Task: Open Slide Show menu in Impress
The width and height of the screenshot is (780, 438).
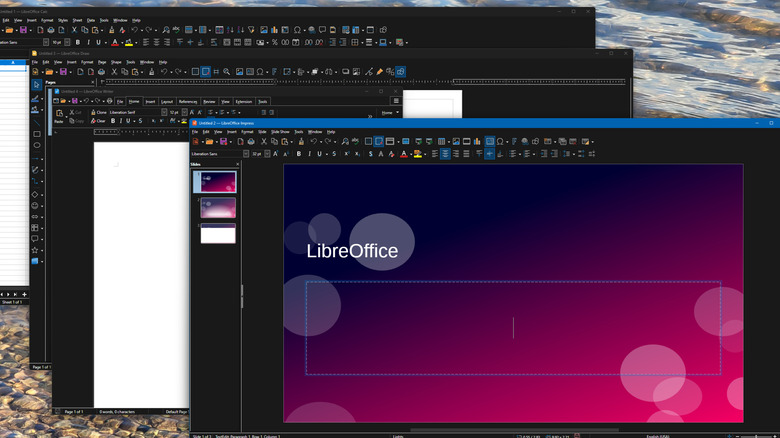Action: point(280,132)
